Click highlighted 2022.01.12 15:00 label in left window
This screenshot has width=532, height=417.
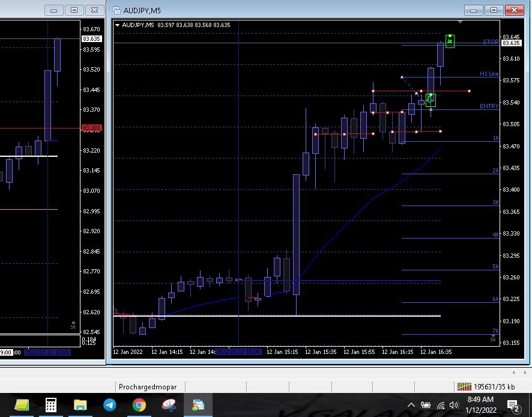click(x=47, y=353)
